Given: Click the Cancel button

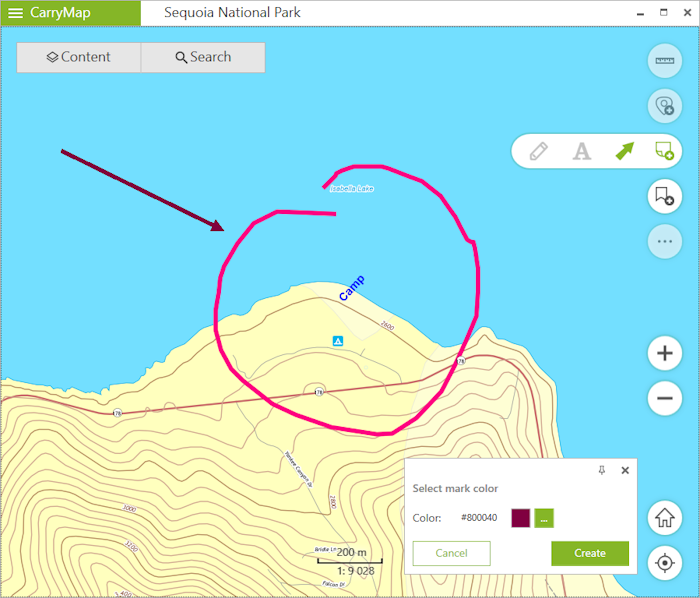Looking at the screenshot, I should click(451, 553).
